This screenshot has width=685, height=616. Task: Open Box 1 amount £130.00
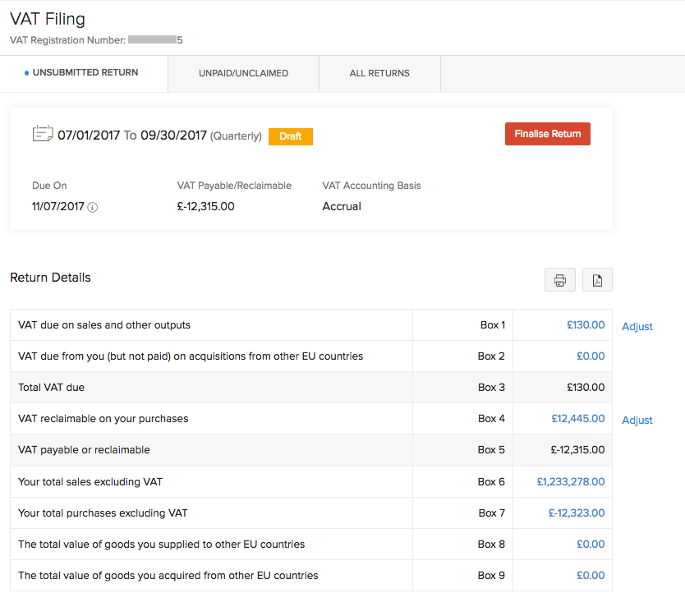[x=585, y=325]
